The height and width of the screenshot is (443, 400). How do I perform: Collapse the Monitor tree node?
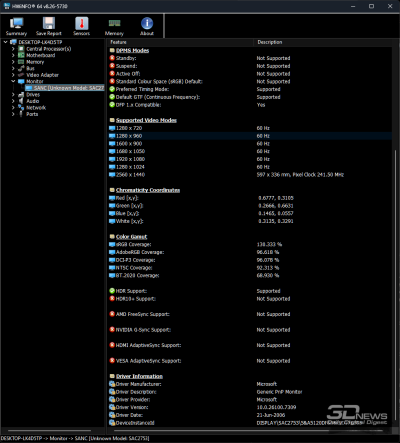tap(13, 81)
